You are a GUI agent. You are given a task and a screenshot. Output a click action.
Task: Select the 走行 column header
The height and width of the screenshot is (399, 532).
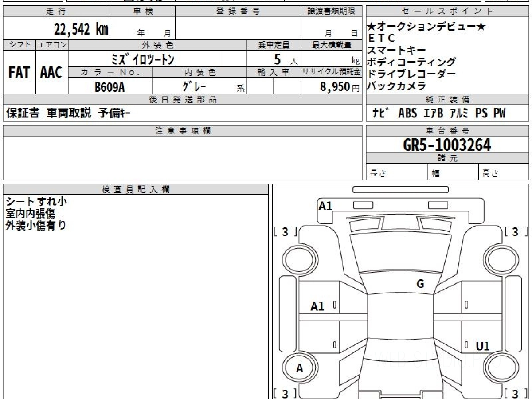(56, 12)
